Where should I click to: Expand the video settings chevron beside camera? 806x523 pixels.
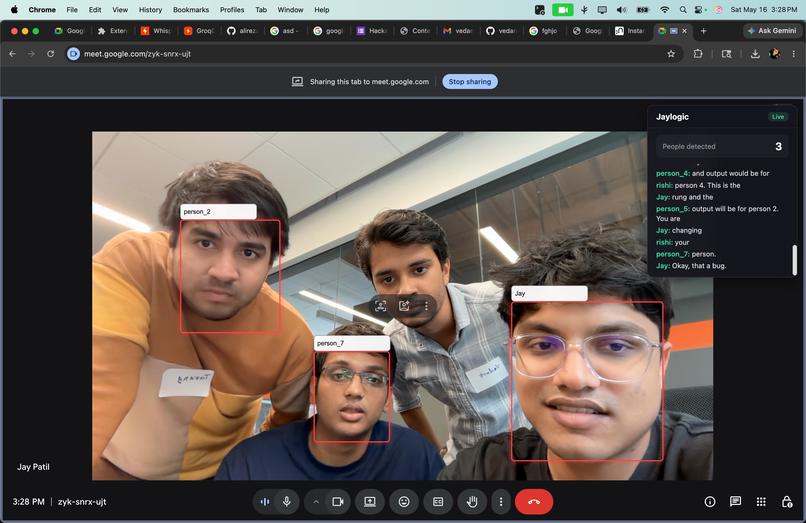pos(316,501)
